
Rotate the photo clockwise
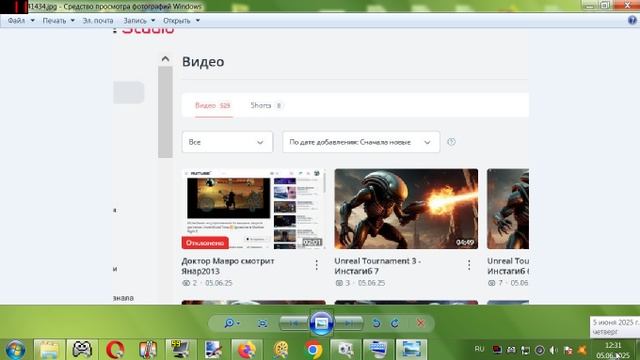395,323
